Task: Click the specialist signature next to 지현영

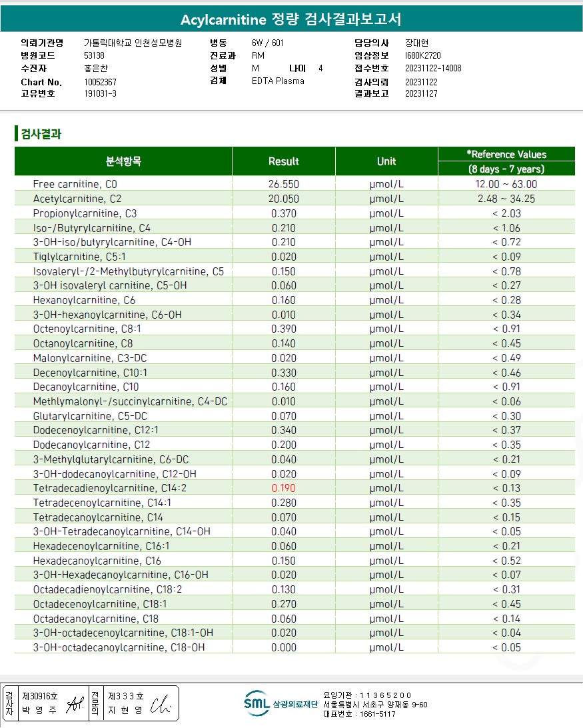Action: (x=161, y=704)
